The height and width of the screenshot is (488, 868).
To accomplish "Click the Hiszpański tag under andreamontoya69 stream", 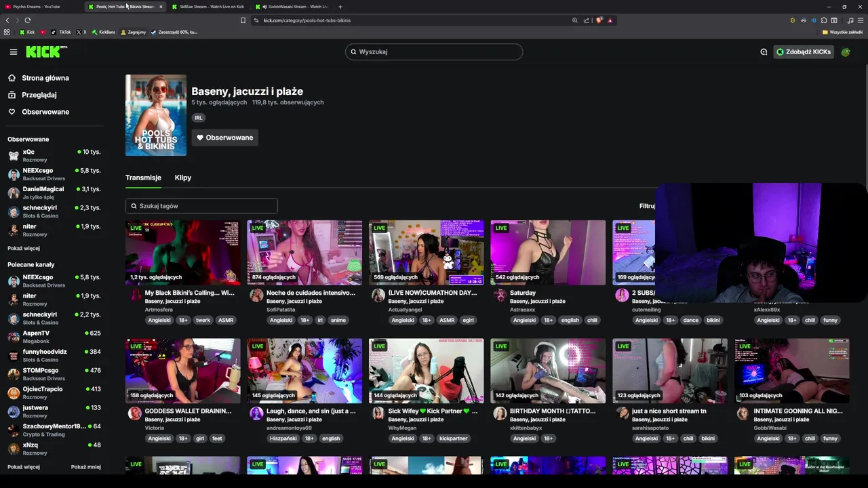I will (283, 439).
